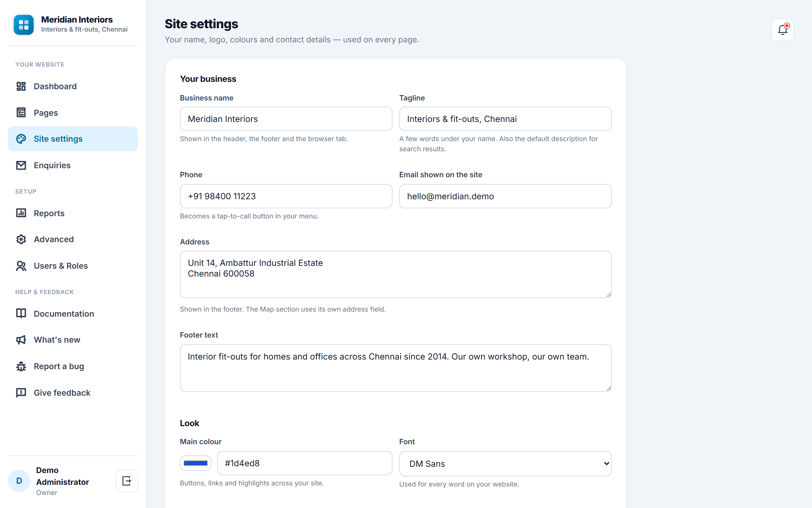Click the Phone input field

pyautogui.click(x=286, y=196)
